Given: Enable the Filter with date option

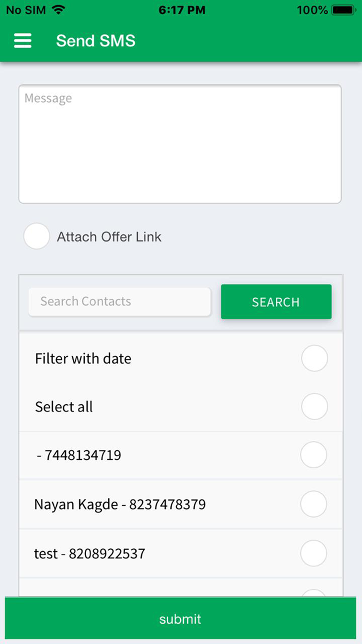Looking at the screenshot, I should click(315, 358).
